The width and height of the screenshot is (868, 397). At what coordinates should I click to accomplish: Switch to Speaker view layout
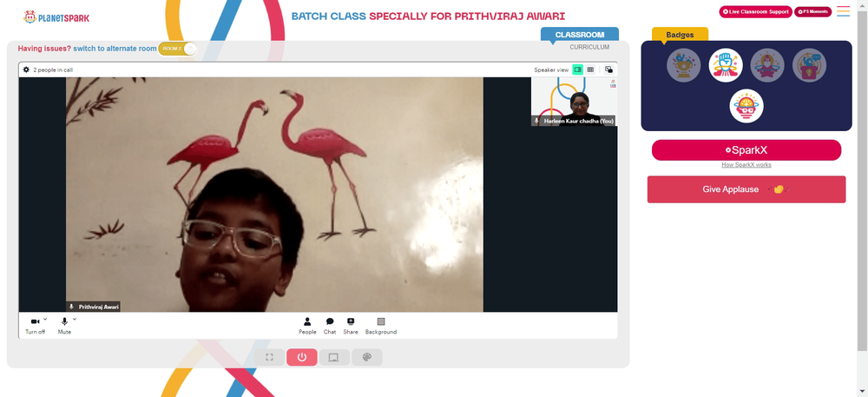click(x=577, y=69)
